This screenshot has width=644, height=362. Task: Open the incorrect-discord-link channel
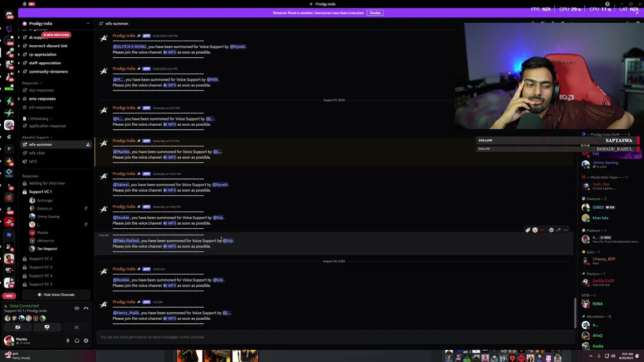tap(48, 46)
